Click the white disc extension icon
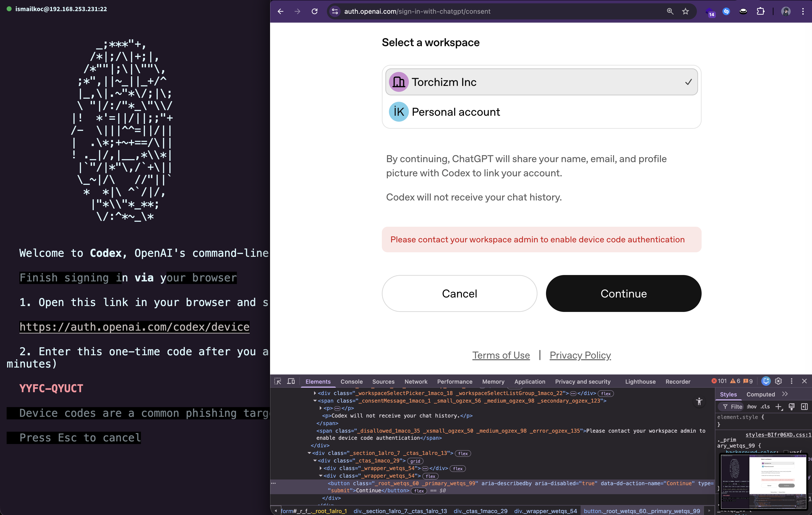812x515 pixels. click(743, 11)
